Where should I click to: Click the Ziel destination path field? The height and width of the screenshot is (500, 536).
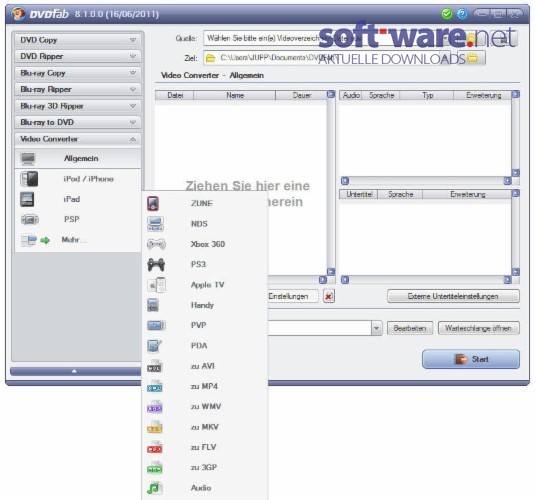pyautogui.click(x=328, y=58)
